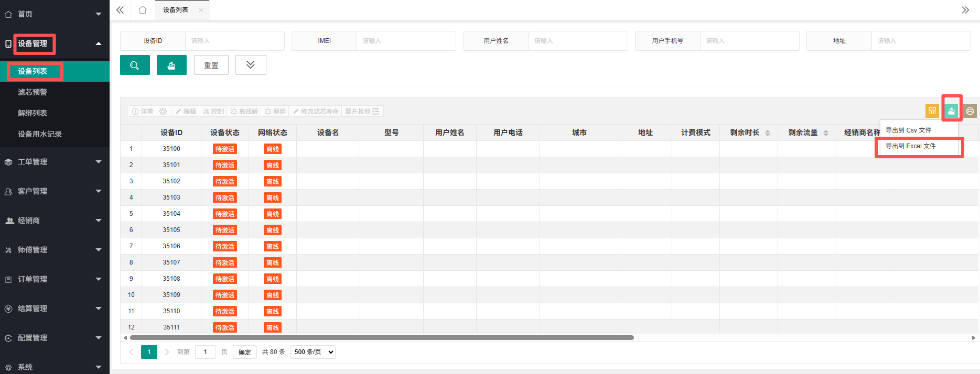Screen dimensions: 980x374
Task: Click the export icon above the table
Action: click(x=951, y=111)
